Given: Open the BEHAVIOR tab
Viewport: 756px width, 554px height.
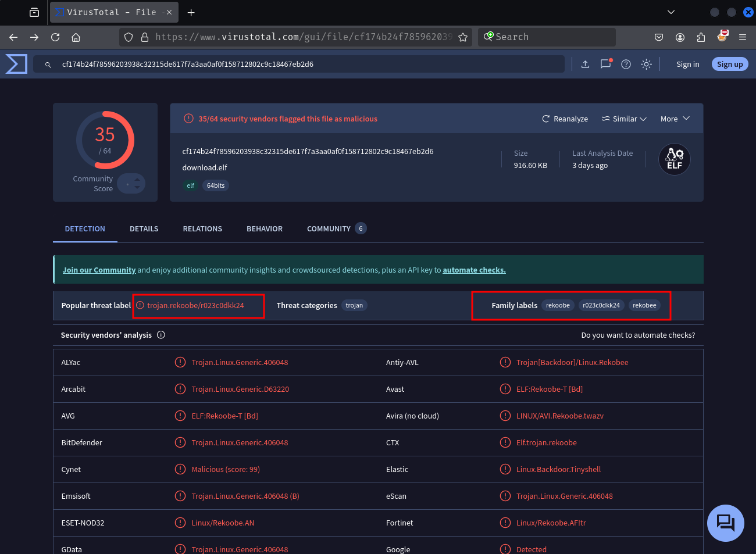Looking at the screenshot, I should (264, 229).
